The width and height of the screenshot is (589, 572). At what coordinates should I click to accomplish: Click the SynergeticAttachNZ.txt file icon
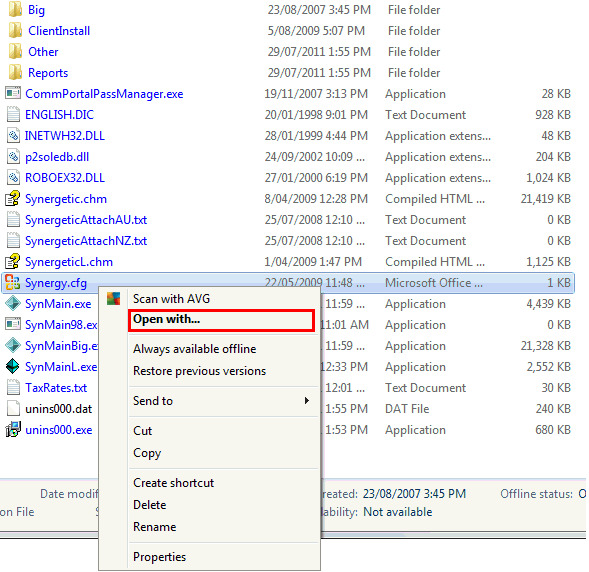pyautogui.click(x=13, y=241)
